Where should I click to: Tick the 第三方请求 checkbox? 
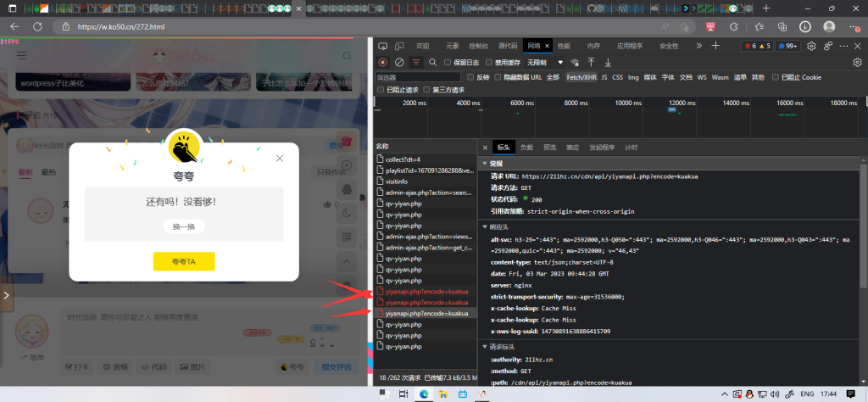pos(426,89)
